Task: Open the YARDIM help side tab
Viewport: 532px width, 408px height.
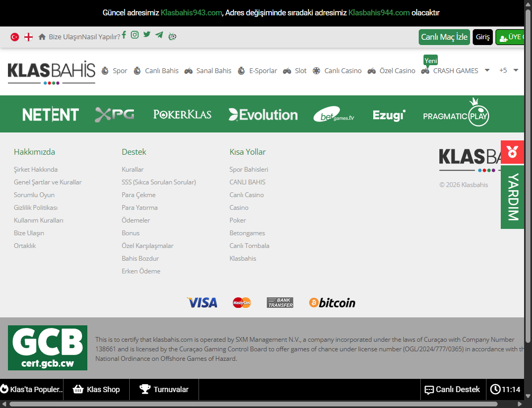Action: click(x=512, y=197)
